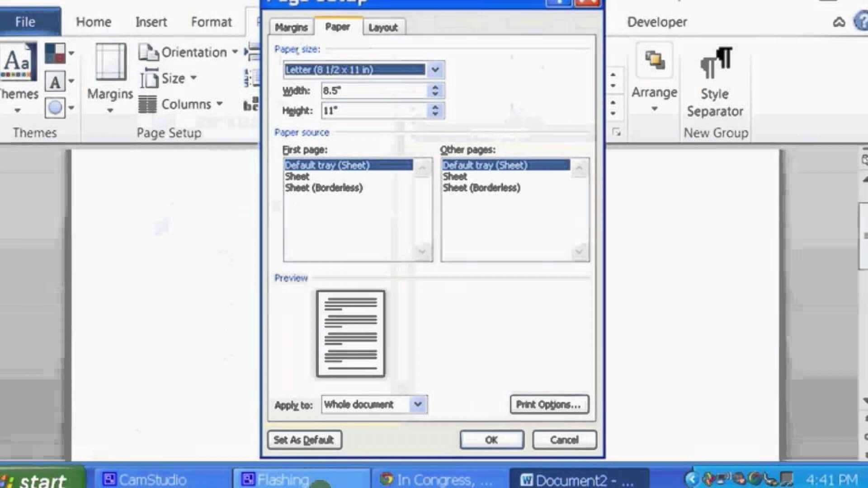The height and width of the screenshot is (488, 868).
Task: Click the Columns icon in ribbon
Action: point(148,104)
